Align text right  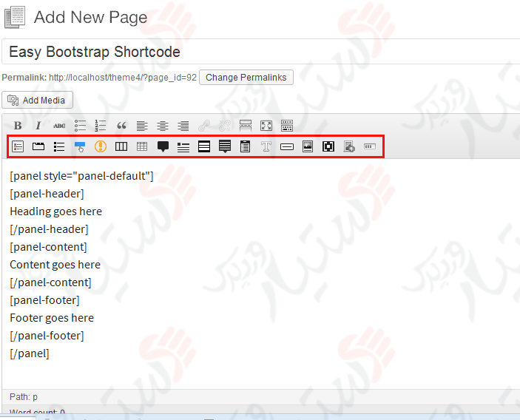(183, 126)
